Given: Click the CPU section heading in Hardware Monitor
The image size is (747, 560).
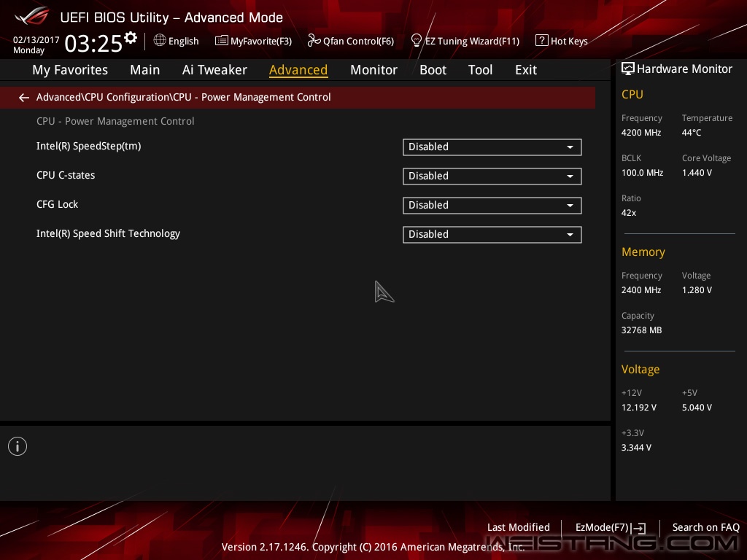Looking at the screenshot, I should click(632, 94).
